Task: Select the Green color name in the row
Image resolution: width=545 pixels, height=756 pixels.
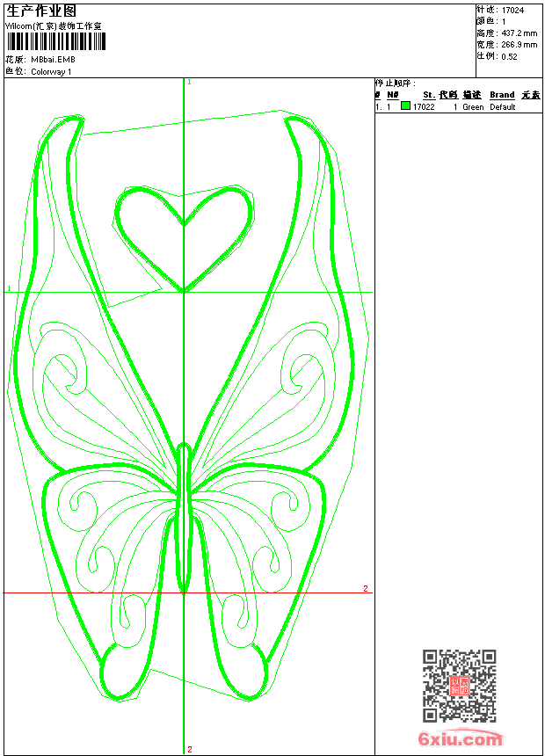Action: pos(473,107)
